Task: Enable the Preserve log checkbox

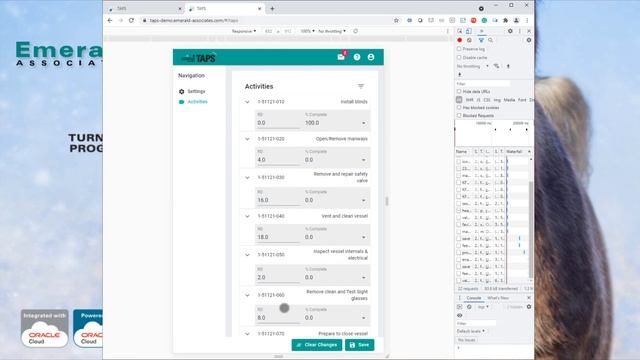Action: [x=459, y=49]
